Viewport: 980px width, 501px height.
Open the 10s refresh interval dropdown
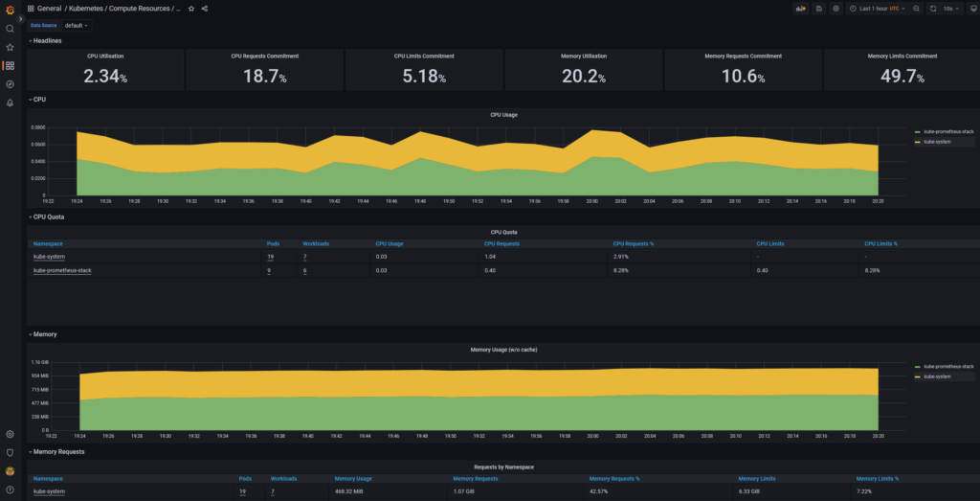click(951, 9)
